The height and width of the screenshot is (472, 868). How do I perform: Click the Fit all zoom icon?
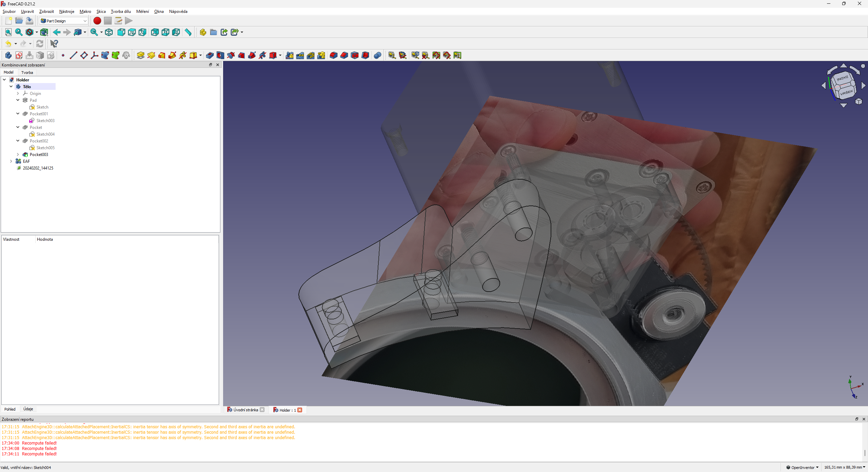[x=8, y=32]
